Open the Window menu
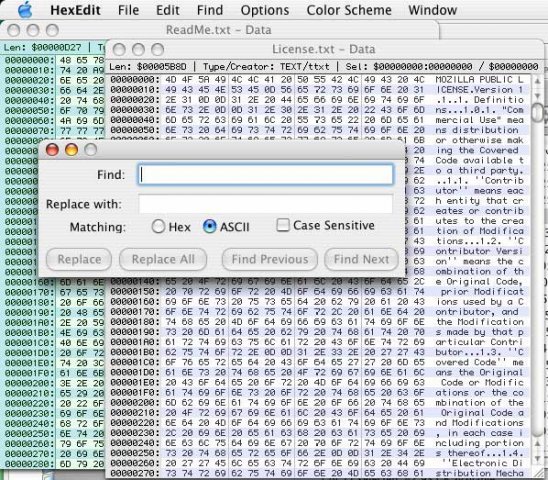The image size is (548, 480). click(x=433, y=10)
